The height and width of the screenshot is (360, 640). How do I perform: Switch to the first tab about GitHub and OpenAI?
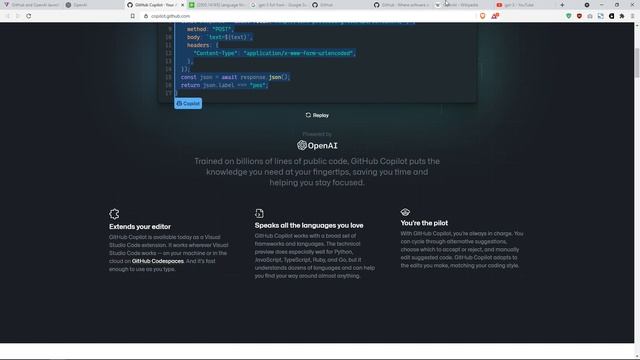(x=31, y=5)
